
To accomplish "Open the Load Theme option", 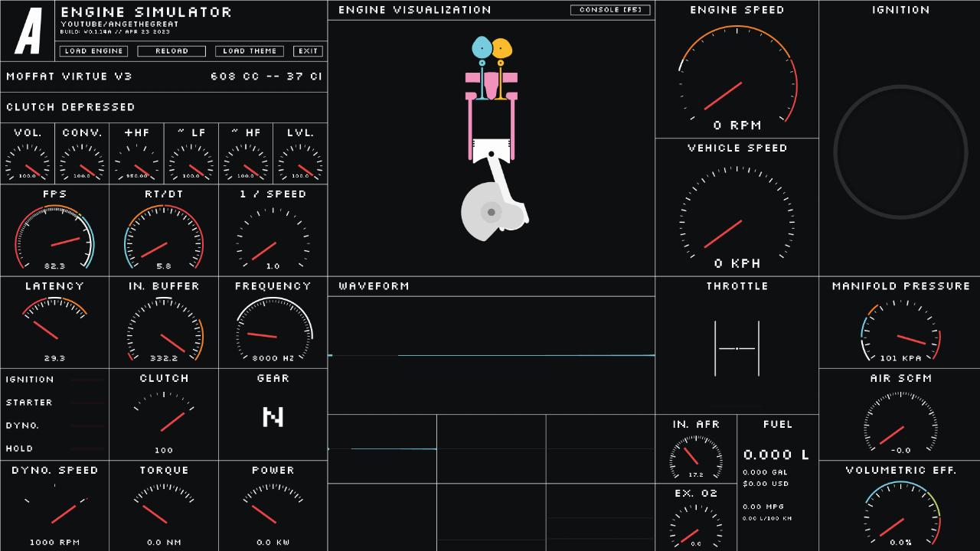I will coord(250,51).
